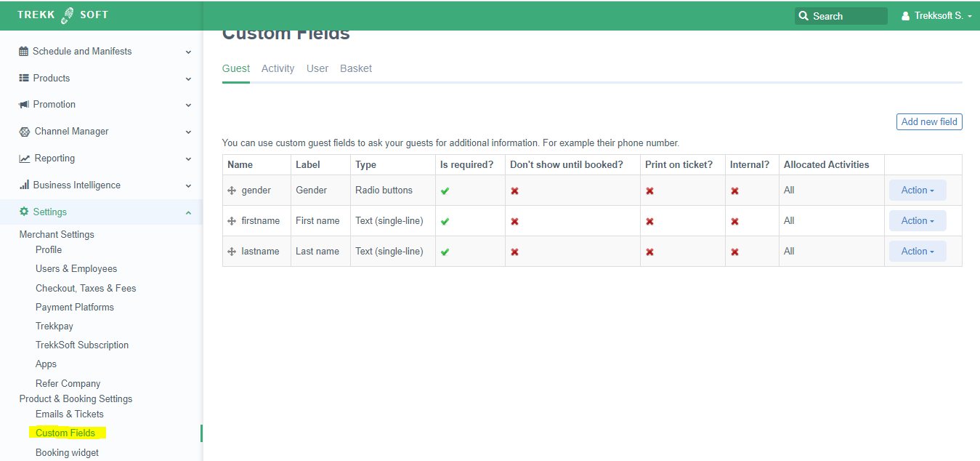Open the Payment Platforms settings link
This screenshot has height=461, width=980.
(x=75, y=307)
